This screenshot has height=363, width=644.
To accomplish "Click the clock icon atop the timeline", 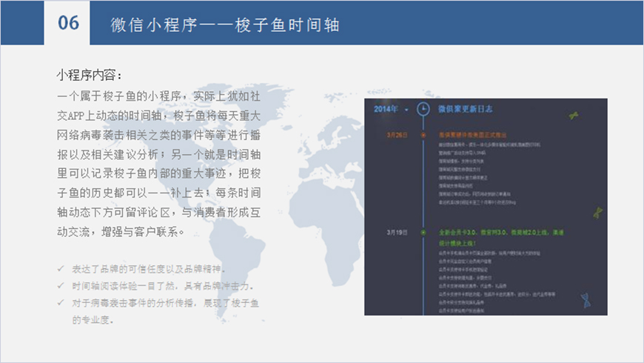I will pos(423,109).
